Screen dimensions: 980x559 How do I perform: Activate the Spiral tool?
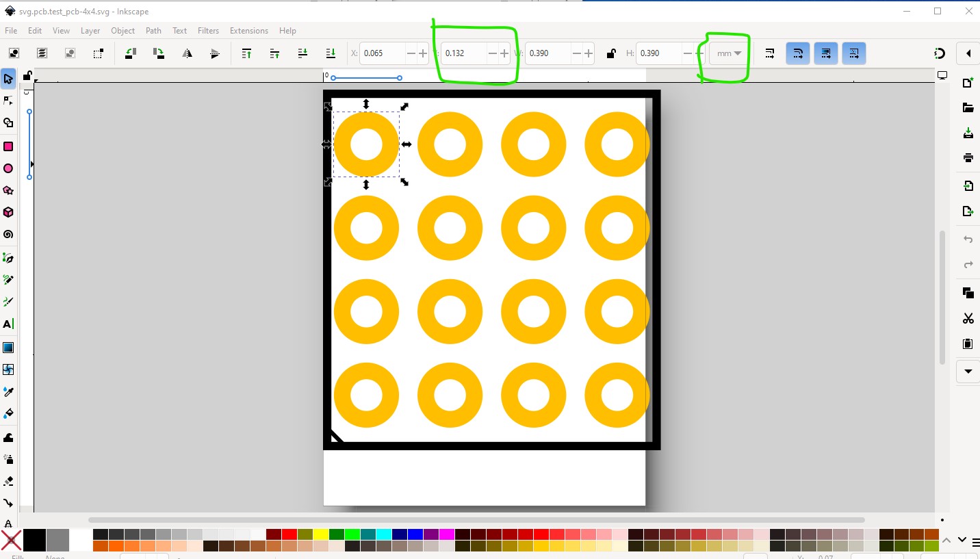coord(8,234)
